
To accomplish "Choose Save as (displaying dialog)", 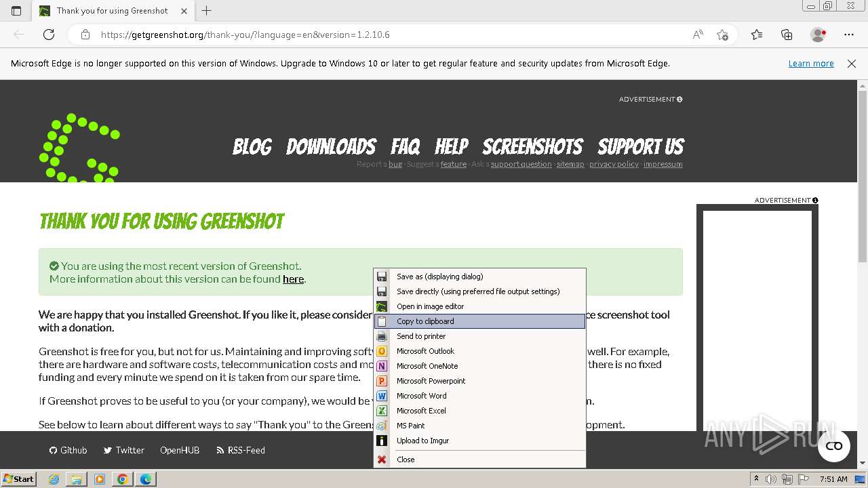I will point(479,277).
